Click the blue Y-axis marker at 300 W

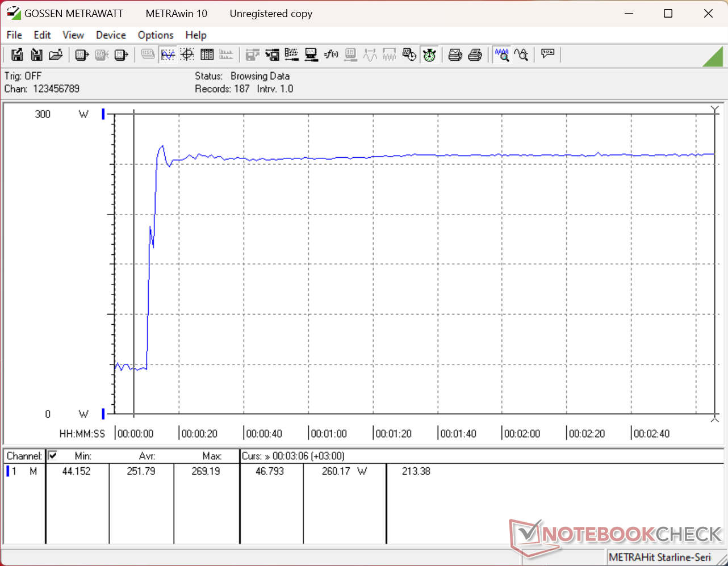103,114
